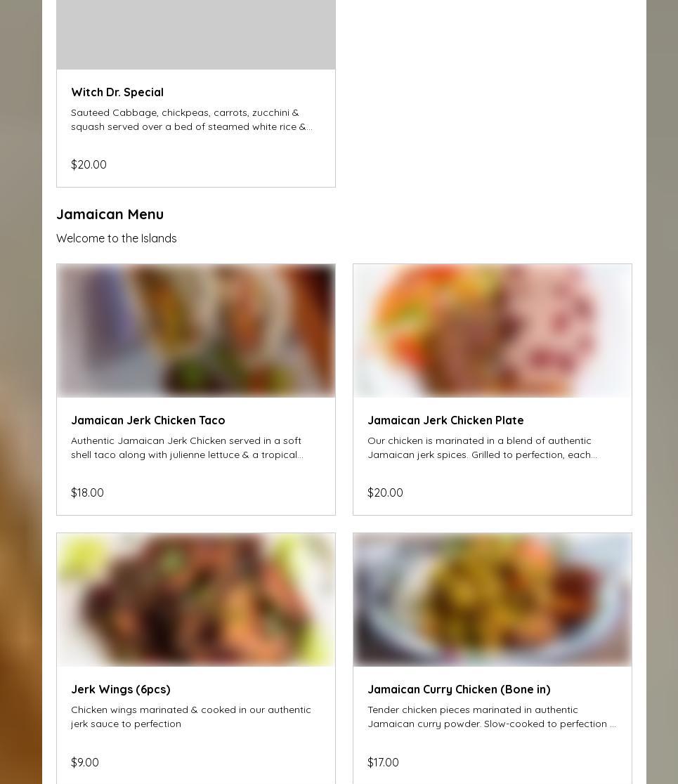Expand the truncated Curry Chicken description

pyautogui.click(x=492, y=717)
